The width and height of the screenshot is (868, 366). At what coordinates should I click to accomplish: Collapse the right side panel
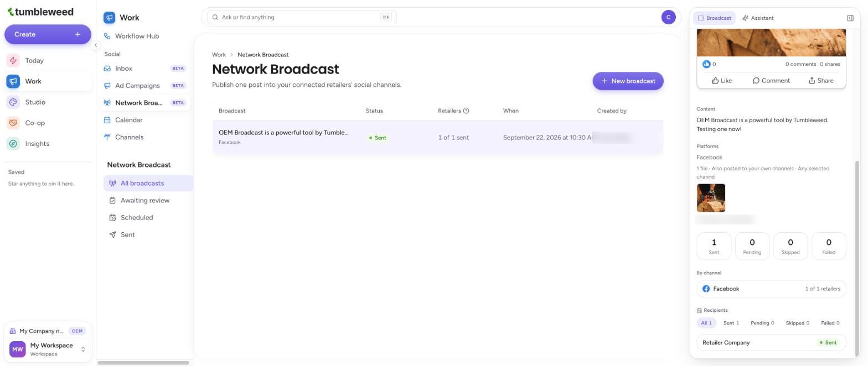coord(850,18)
